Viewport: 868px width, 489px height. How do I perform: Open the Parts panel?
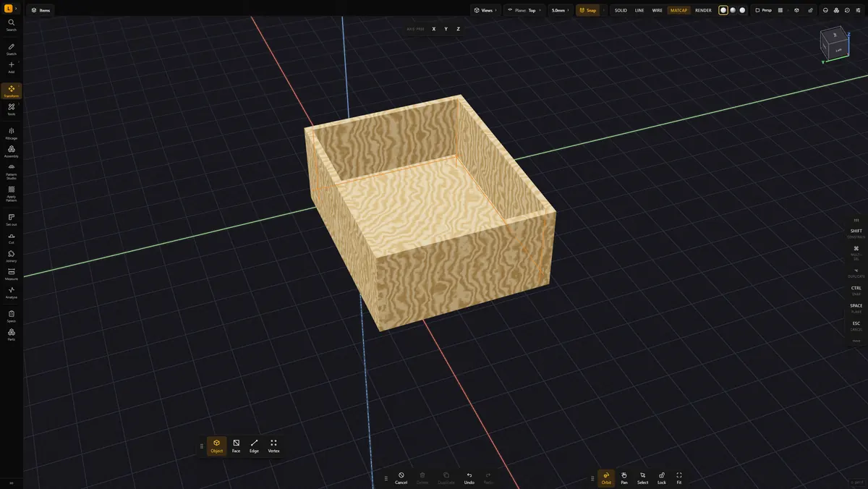coord(12,334)
